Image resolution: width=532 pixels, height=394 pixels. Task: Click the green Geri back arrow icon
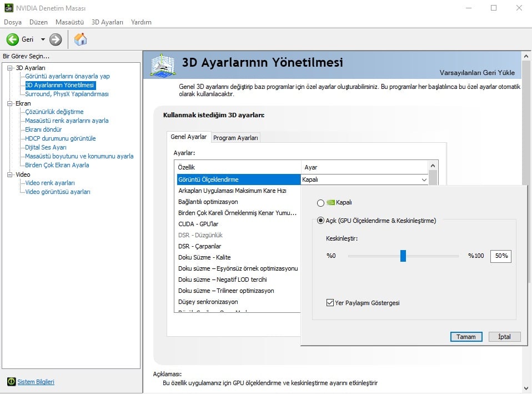13,39
